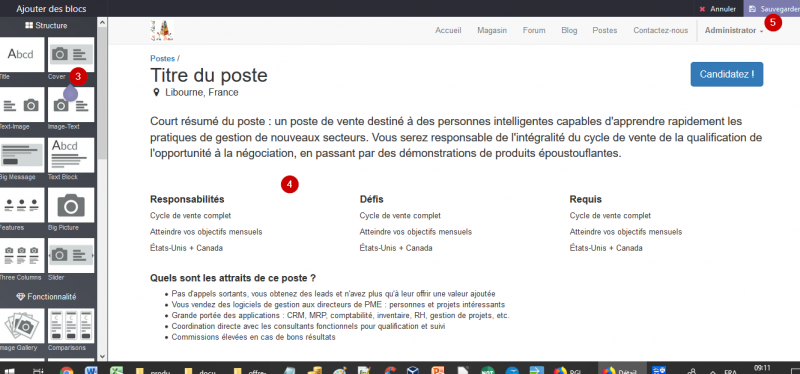
Task: Click the Titre du poste heading
Action: 209,75
